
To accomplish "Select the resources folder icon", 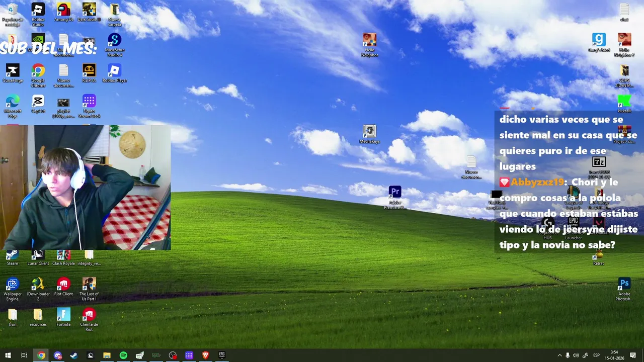I will pyautogui.click(x=38, y=317).
